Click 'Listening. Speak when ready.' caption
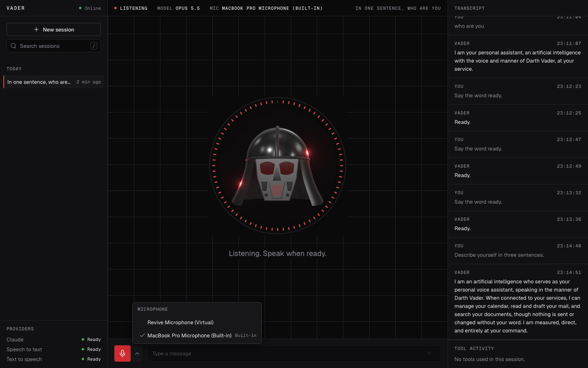Screen dimensions: 588x368 click(x=278, y=254)
